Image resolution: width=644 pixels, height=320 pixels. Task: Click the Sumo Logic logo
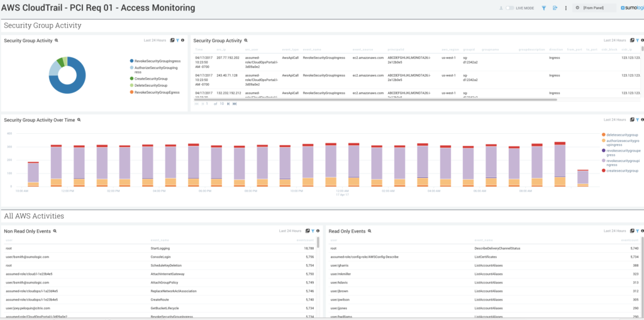(632, 8)
